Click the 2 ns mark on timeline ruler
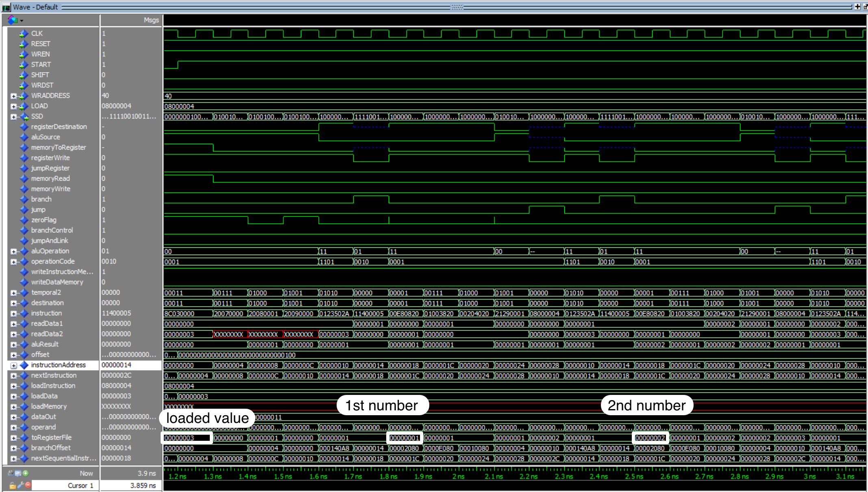This screenshot has width=868, height=492. (x=458, y=477)
